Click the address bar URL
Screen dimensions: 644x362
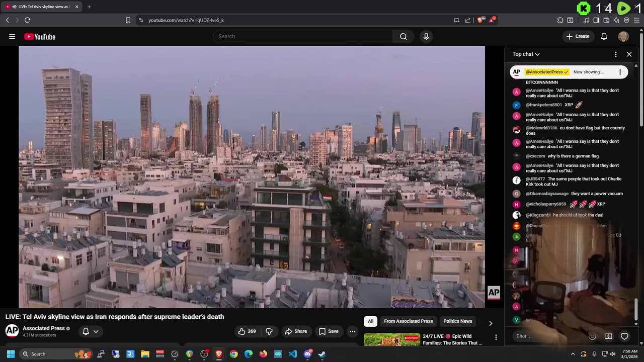(x=186, y=20)
